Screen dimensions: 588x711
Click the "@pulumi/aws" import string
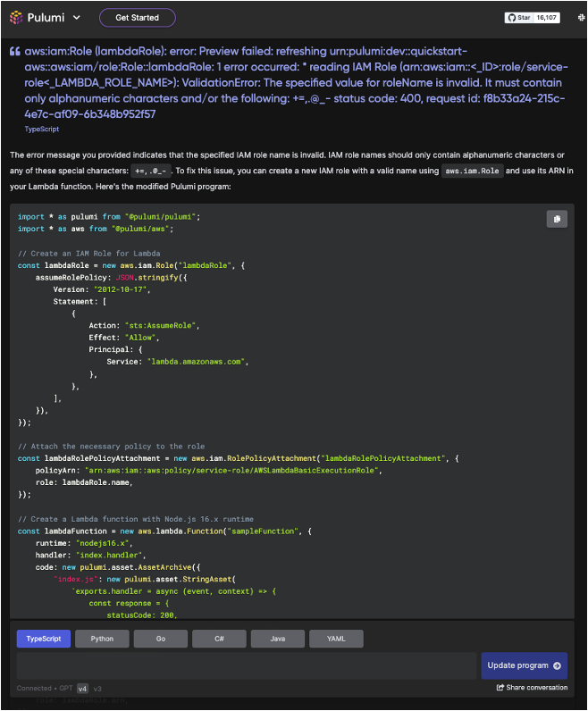click(140, 229)
